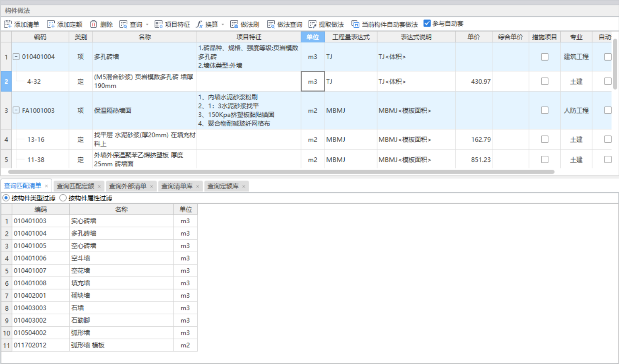Toggle 措施项目 checkbox for row 11-38

[x=545, y=159]
